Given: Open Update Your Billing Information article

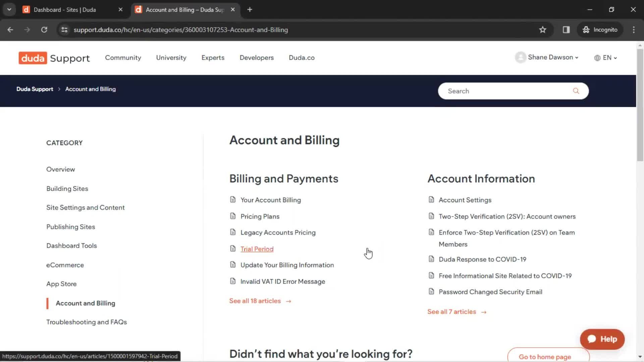Looking at the screenshot, I should tap(287, 265).
